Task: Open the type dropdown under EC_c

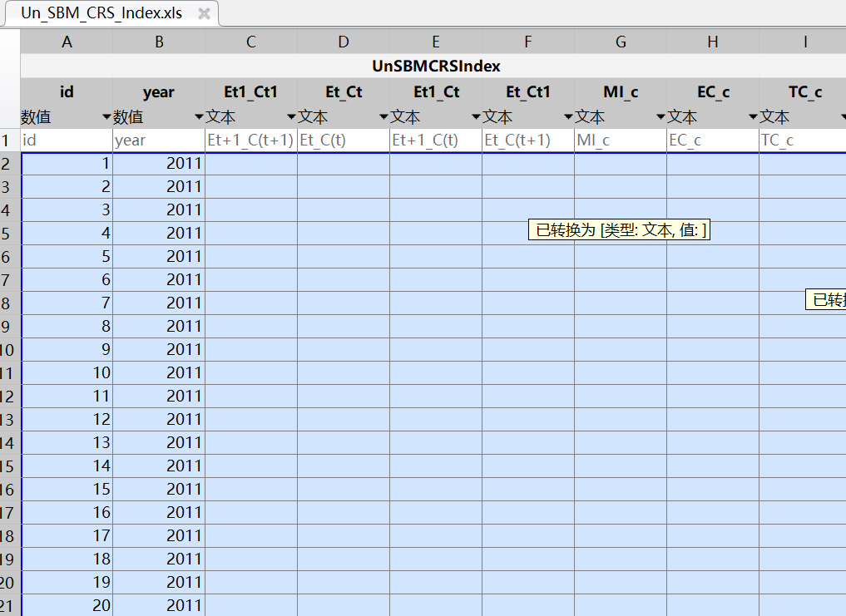Action: [x=753, y=116]
